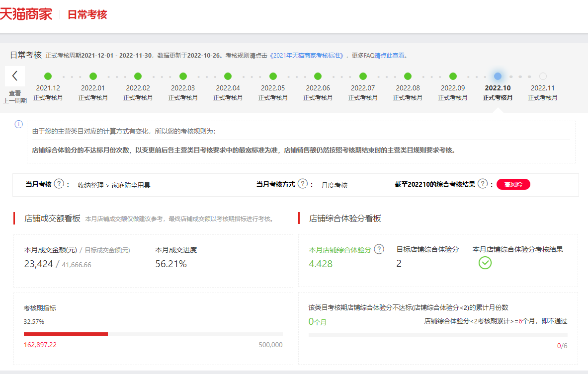588x374 pixels.
Task: Select the 2022.01 timeline month
Action: tap(93, 87)
